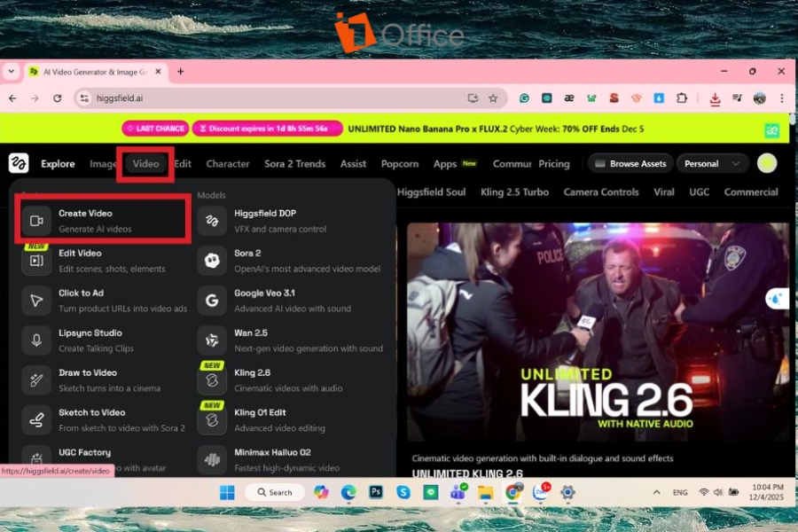Show hidden system tray icons

pos(656,492)
